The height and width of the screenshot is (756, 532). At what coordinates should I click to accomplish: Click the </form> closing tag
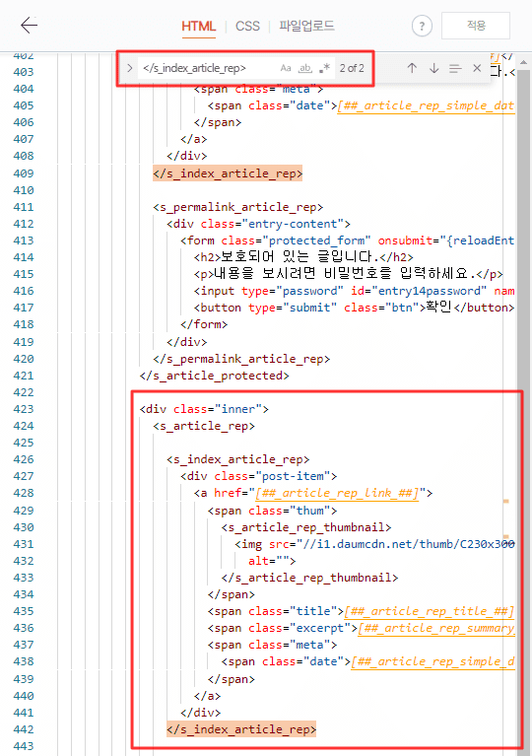(204, 324)
